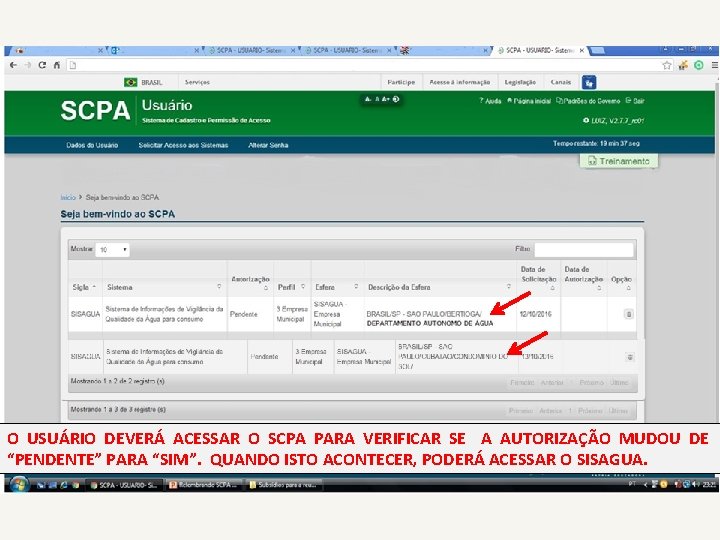720x540 pixels.
Task: Sort table by Data de Solicitação column
Action: coord(538,278)
